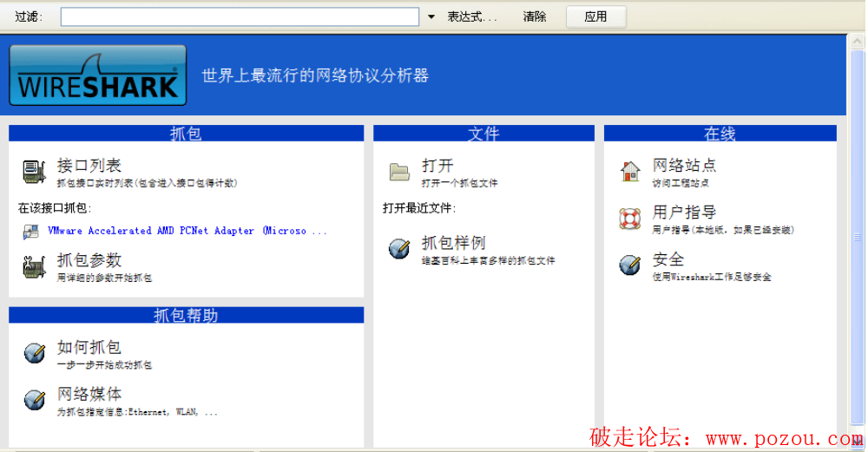Open the 用户指导 user guide link
The image size is (868, 452).
(x=685, y=212)
